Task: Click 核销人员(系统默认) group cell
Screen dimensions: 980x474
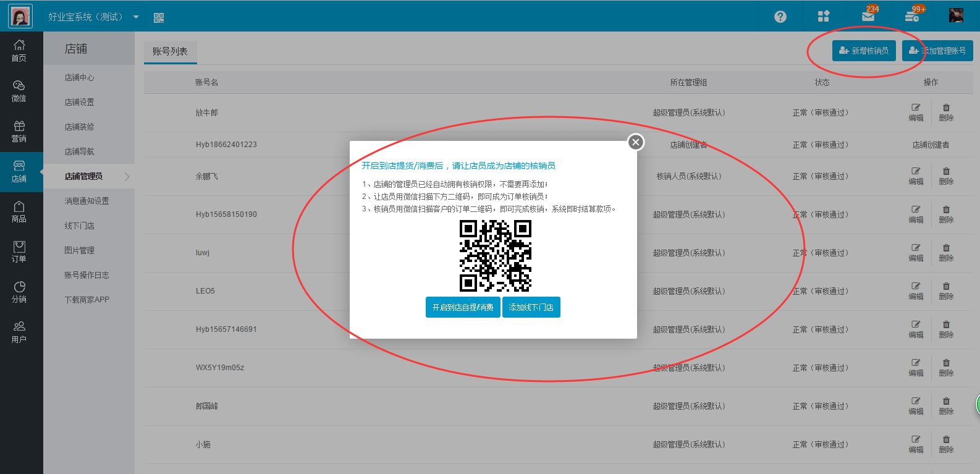Action: tap(688, 176)
